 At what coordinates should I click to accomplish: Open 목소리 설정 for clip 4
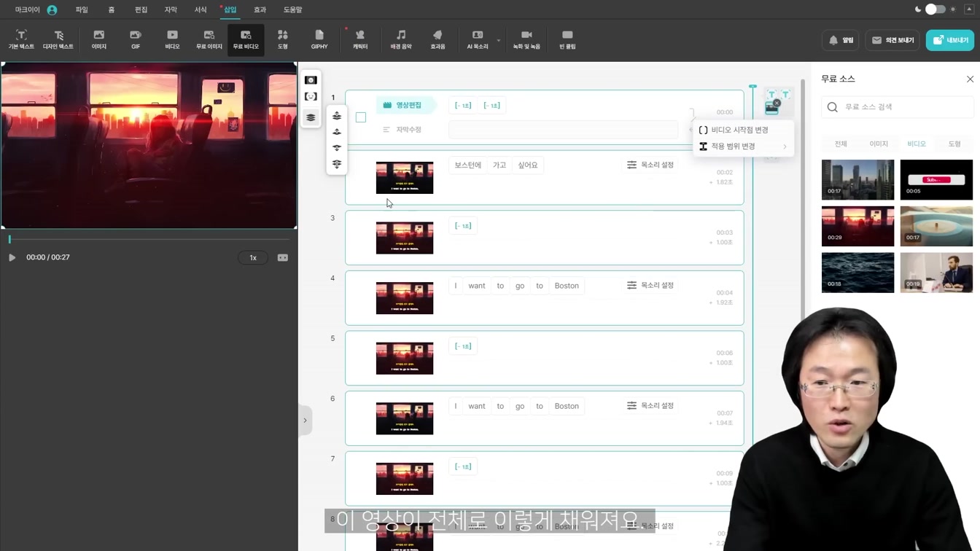click(x=650, y=285)
